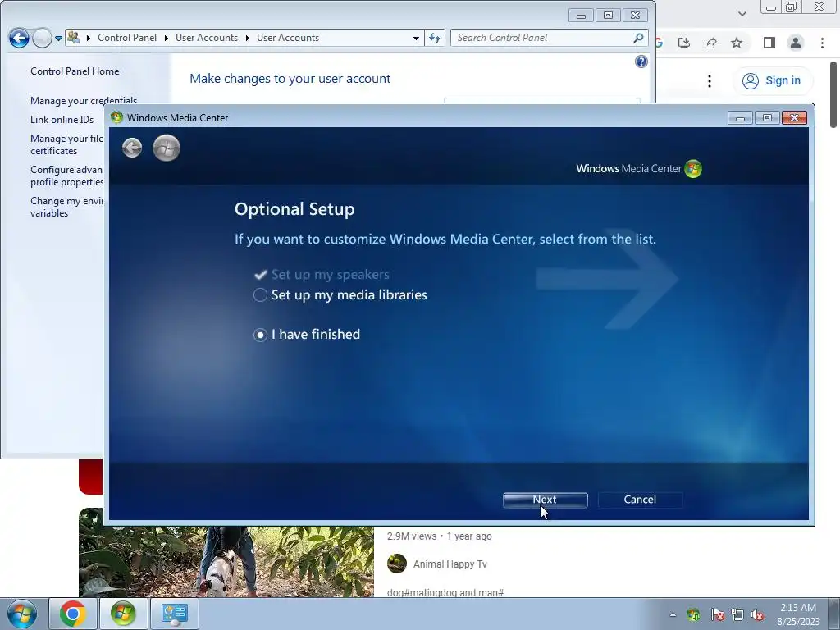The width and height of the screenshot is (840, 630).
Task: Click Control Panel breadcrumb segment
Action: point(127,38)
